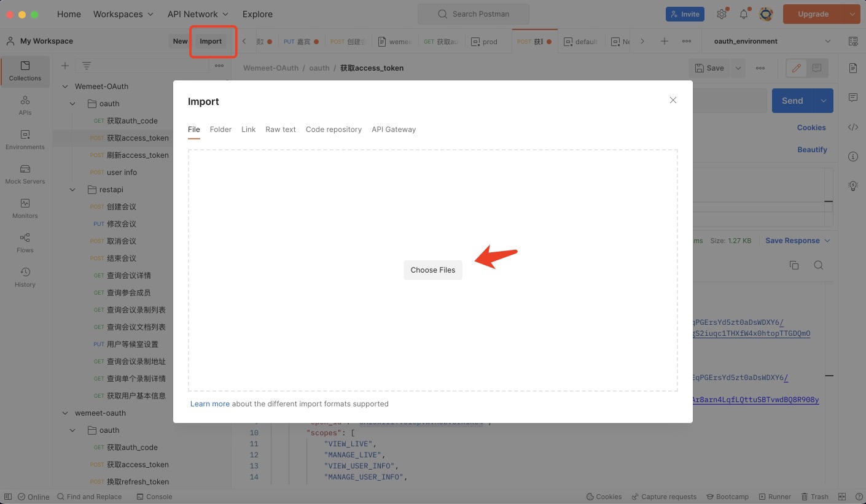Collapse the Wemeet-OAuth collection

click(65, 87)
